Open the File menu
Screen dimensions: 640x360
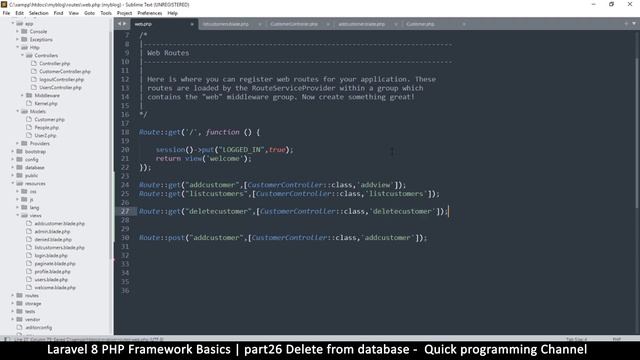6,13
